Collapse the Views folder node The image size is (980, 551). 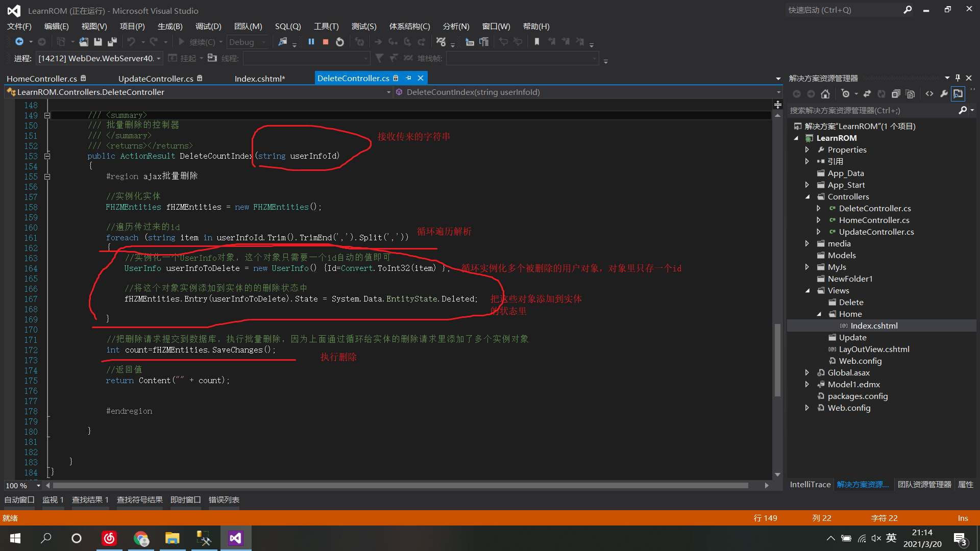(x=807, y=290)
